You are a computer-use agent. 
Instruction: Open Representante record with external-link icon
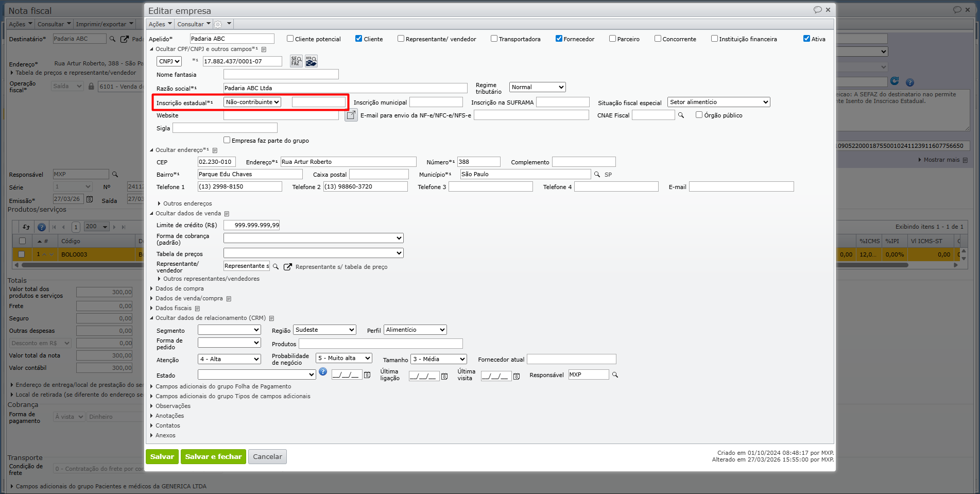(x=288, y=267)
